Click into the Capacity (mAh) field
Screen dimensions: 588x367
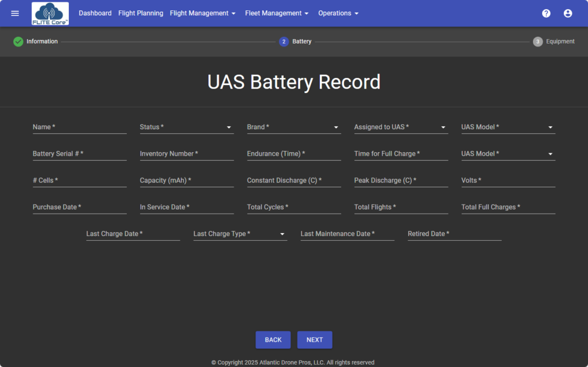(x=187, y=180)
